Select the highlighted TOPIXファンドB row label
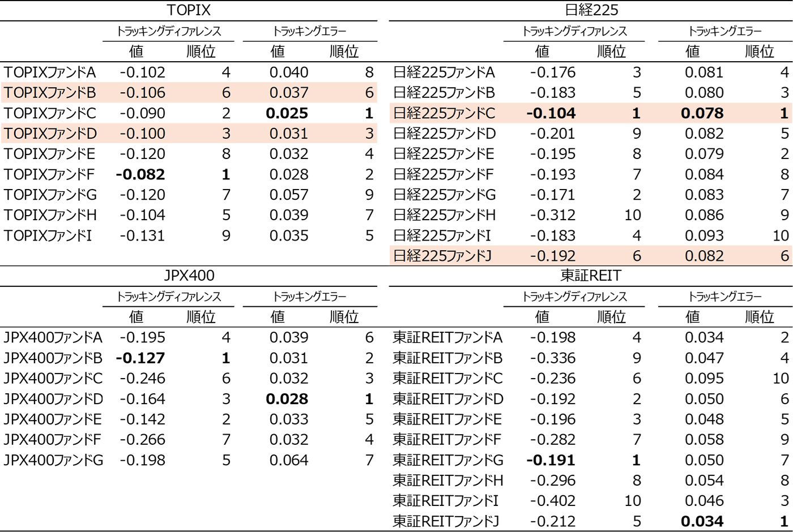This screenshot has width=793, height=532. pyautogui.click(x=50, y=93)
